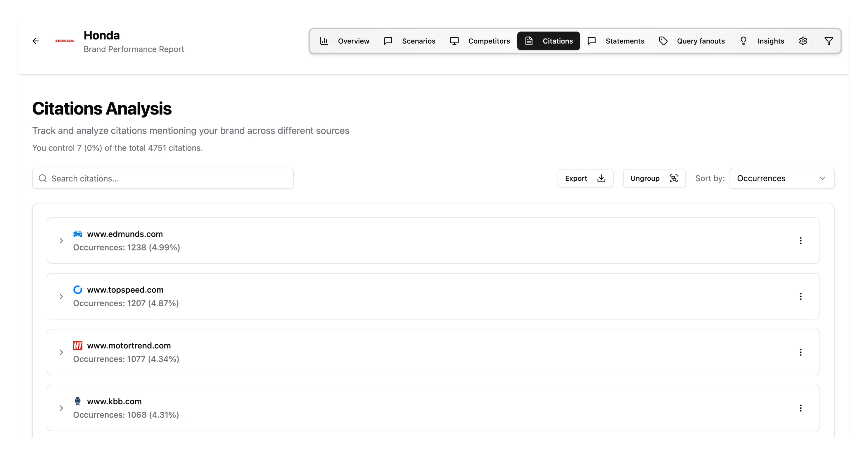This screenshot has width=868, height=456.
Task: Click the Ungroup citations button
Action: pos(654,178)
